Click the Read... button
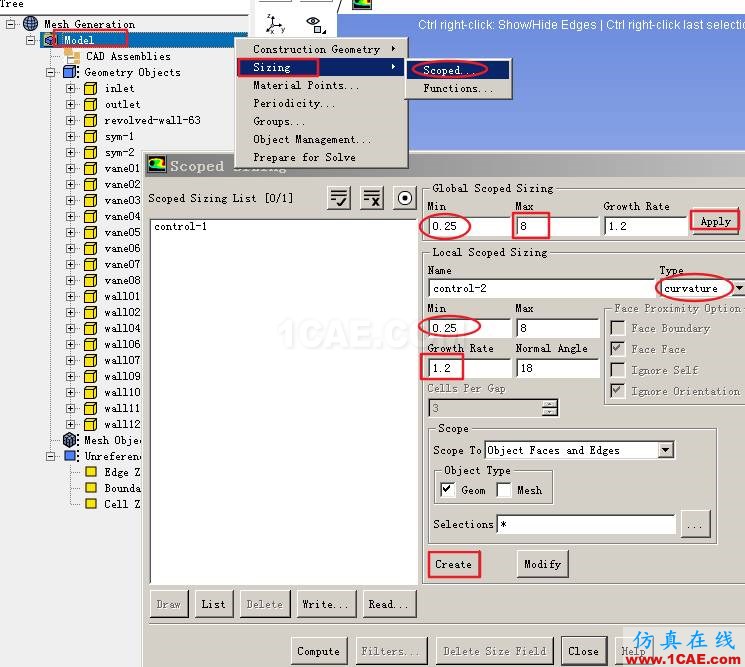 point(389,604)
